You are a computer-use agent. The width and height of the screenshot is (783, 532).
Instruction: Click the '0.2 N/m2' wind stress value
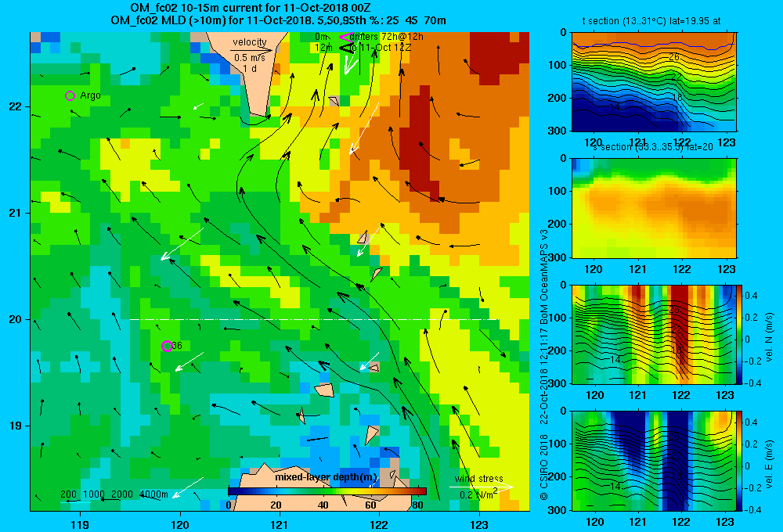479,494
